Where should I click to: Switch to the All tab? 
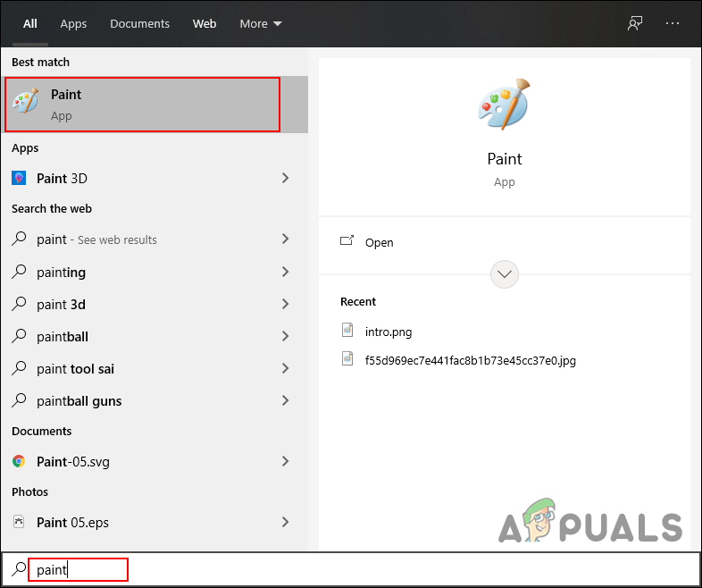30,24
